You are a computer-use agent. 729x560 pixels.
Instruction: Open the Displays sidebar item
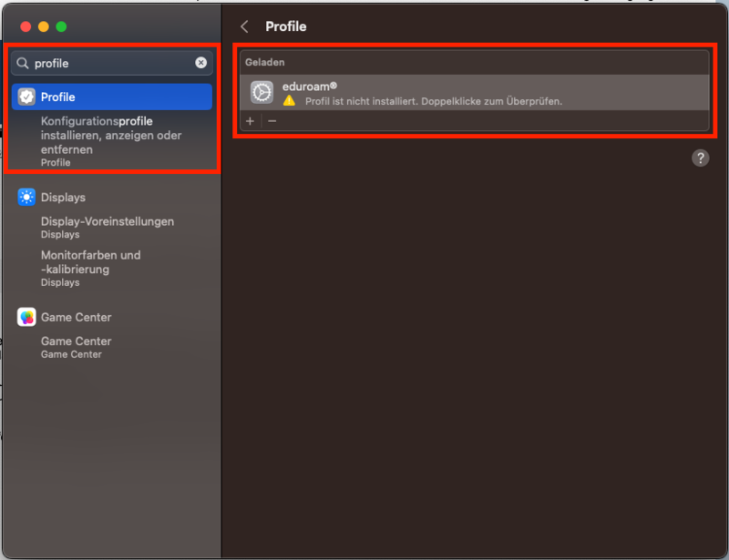click(63, 198)
